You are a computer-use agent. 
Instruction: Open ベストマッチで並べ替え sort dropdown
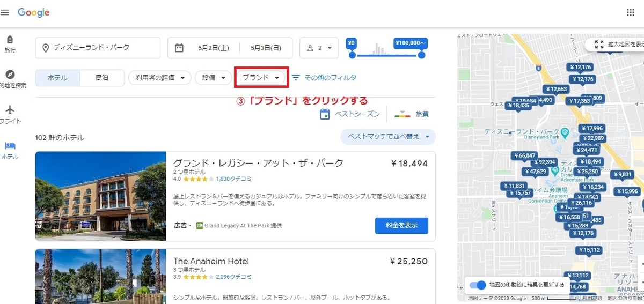coord(388,137)
